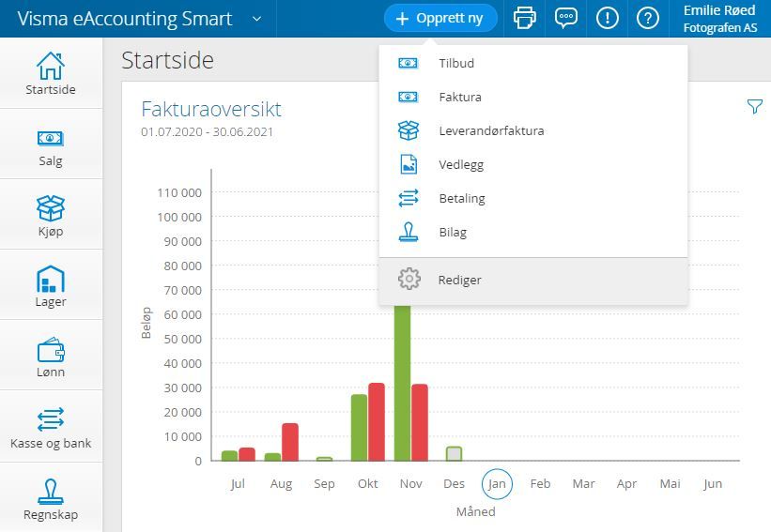The image size is (771, 532).
Task: Open the Salg sidebar section
Action: 51,144
